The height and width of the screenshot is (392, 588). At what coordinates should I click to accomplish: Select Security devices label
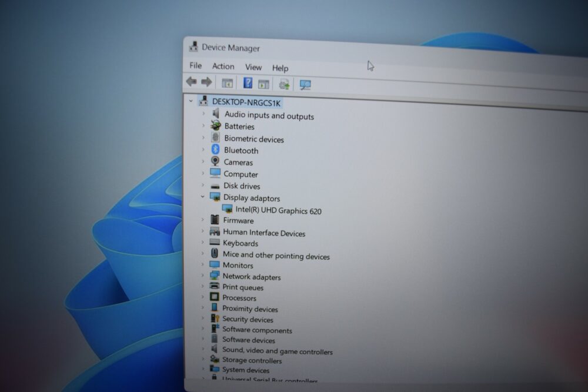coord(248,319)
